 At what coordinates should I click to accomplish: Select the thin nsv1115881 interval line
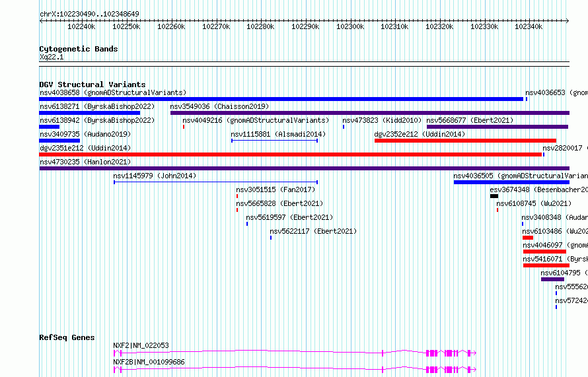point(275,141)
